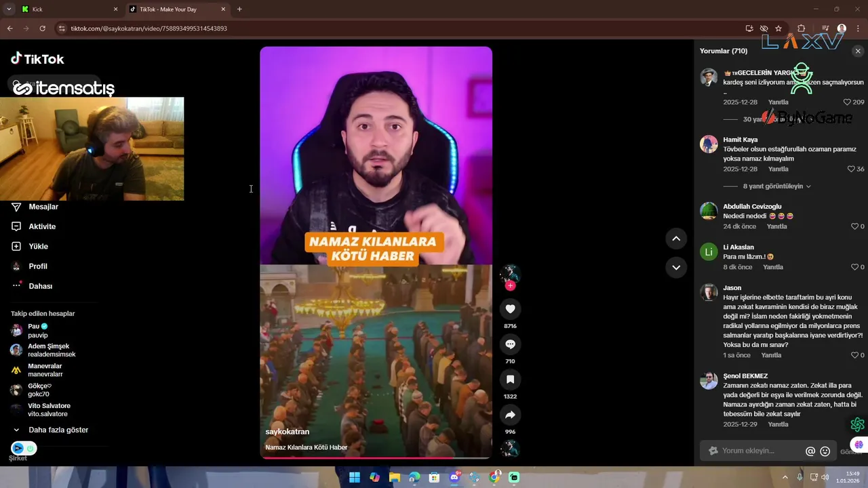Click saykokatran username on video

click(x=287, y=432)
